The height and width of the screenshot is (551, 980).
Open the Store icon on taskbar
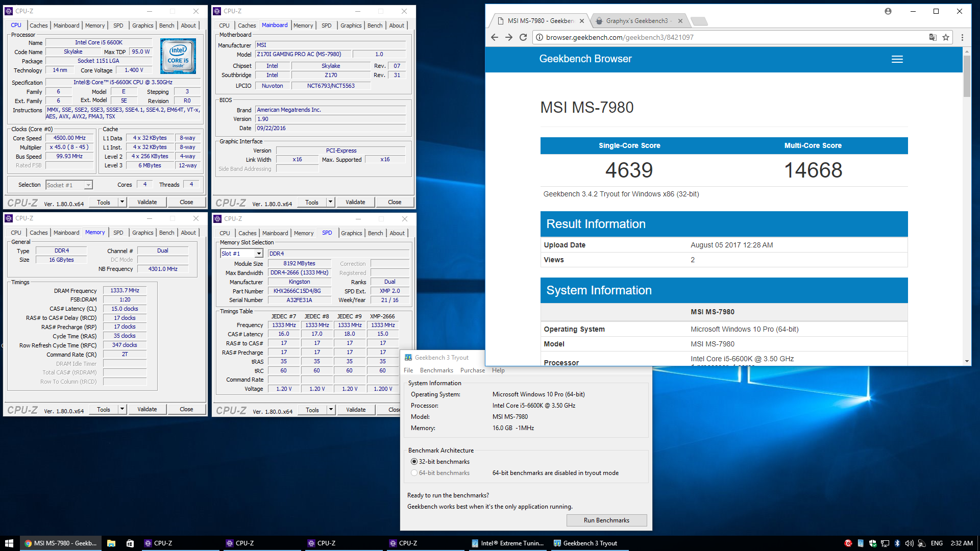pyautogui.click(x=130, y=543)
